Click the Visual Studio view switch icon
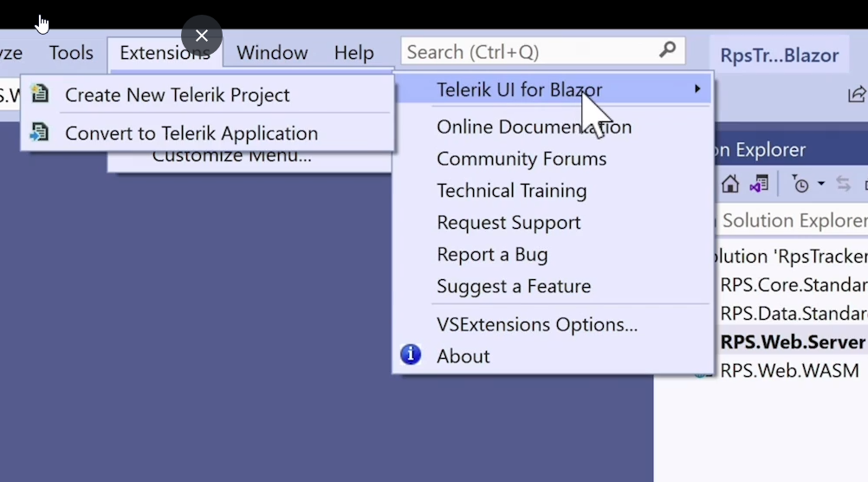Image resolution: width=868 pixels, height=482 pixels. [x=760, y=184]
